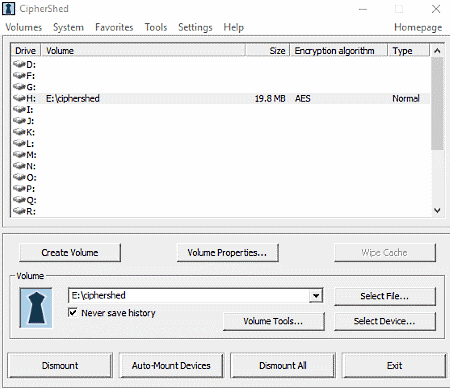Open Volume Tools options

pyautogui.click(x=273, y=321)
